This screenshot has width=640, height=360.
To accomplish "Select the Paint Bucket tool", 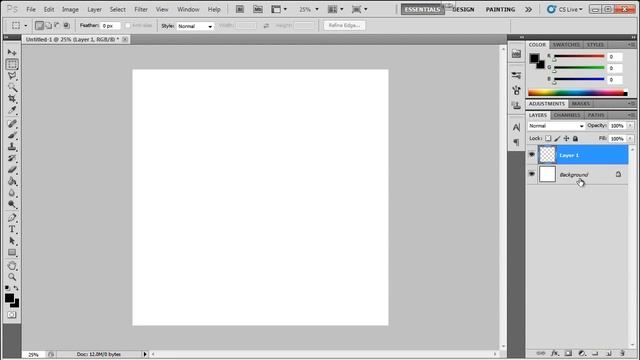I will [x=12, y=181].
